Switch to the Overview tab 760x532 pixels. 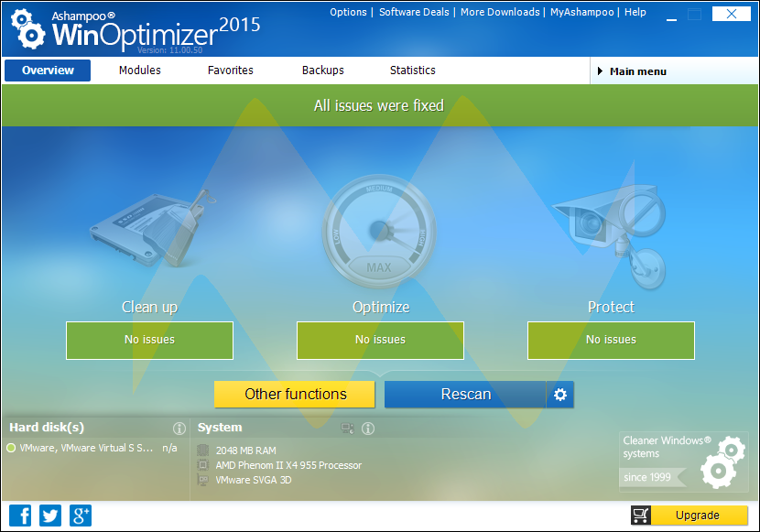pos(48,71)
